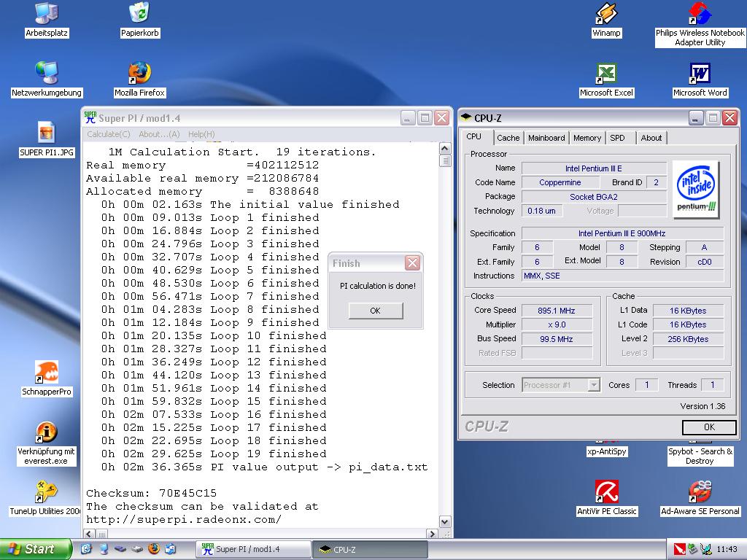Viewport: 747px width, 560px height.
Task: Click Instructions MMX, SSE field
Action: click(622, 276)
